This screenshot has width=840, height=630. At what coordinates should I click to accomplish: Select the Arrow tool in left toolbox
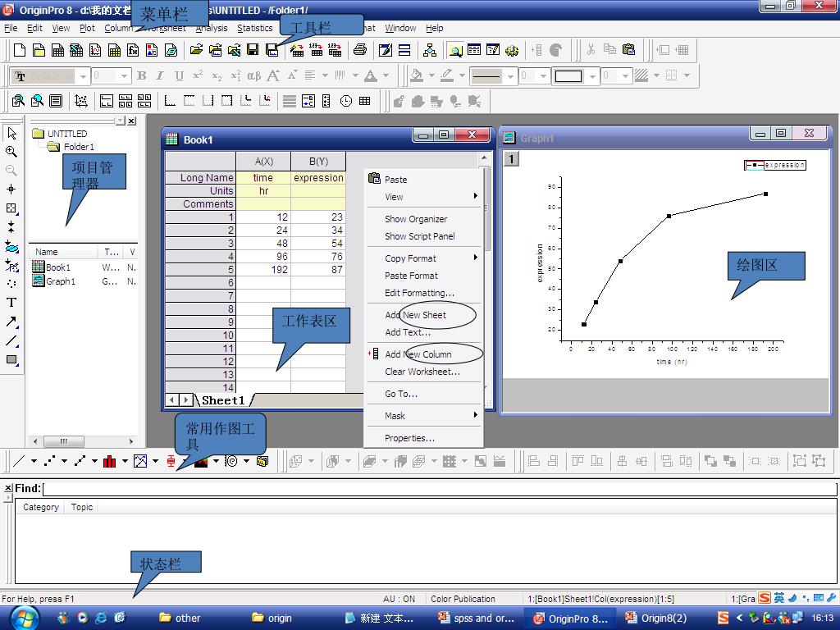click(x=11, y=322)
